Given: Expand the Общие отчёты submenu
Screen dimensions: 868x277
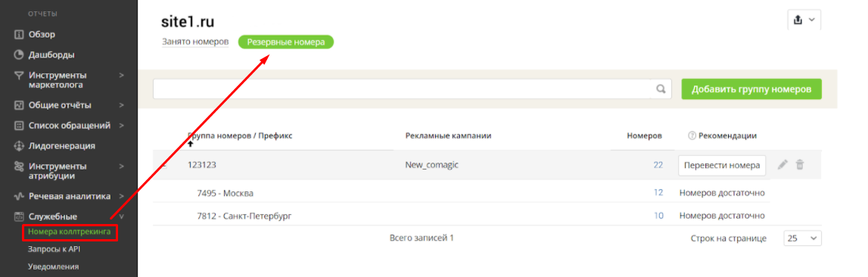Looking at the screenshot, I should coord(121,105).
